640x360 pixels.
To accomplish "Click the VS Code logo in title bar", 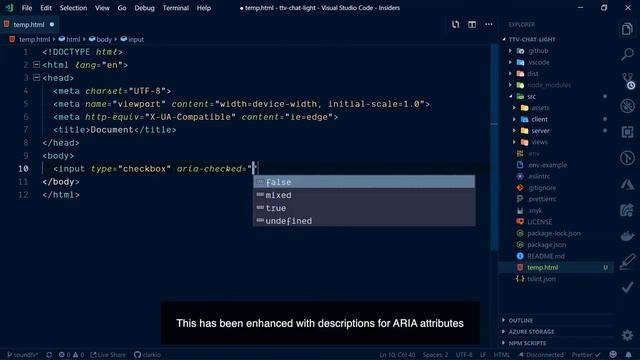I will (x=9, y=8).
